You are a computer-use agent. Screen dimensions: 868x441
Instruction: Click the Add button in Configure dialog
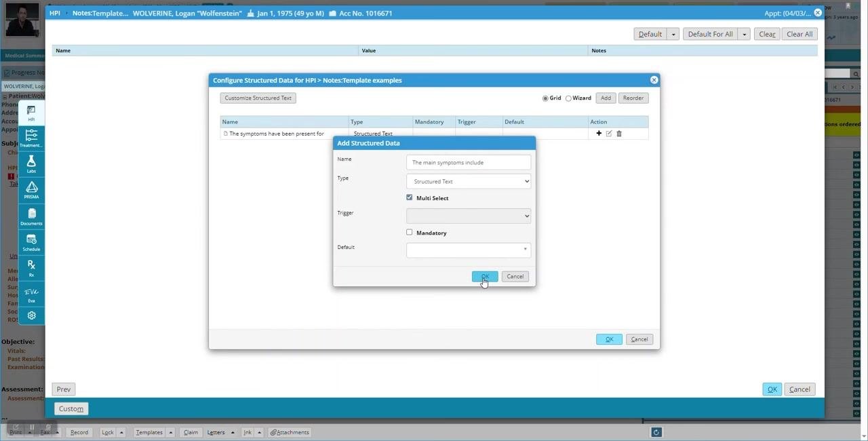606,98
